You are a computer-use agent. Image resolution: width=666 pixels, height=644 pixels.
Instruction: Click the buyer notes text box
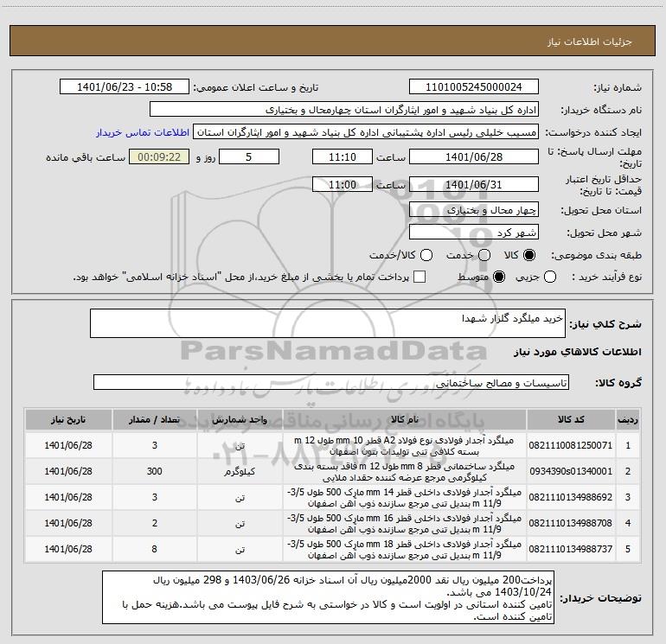click(x=328, y=597)
